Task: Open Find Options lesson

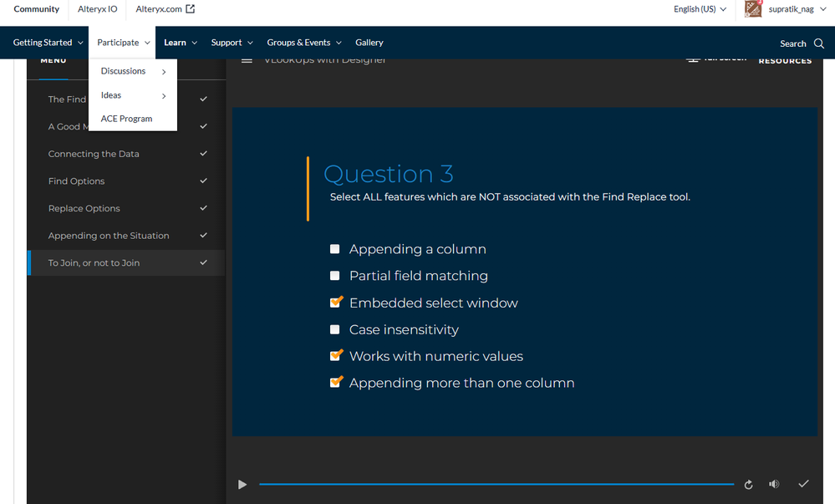Action: pos(76,181)
